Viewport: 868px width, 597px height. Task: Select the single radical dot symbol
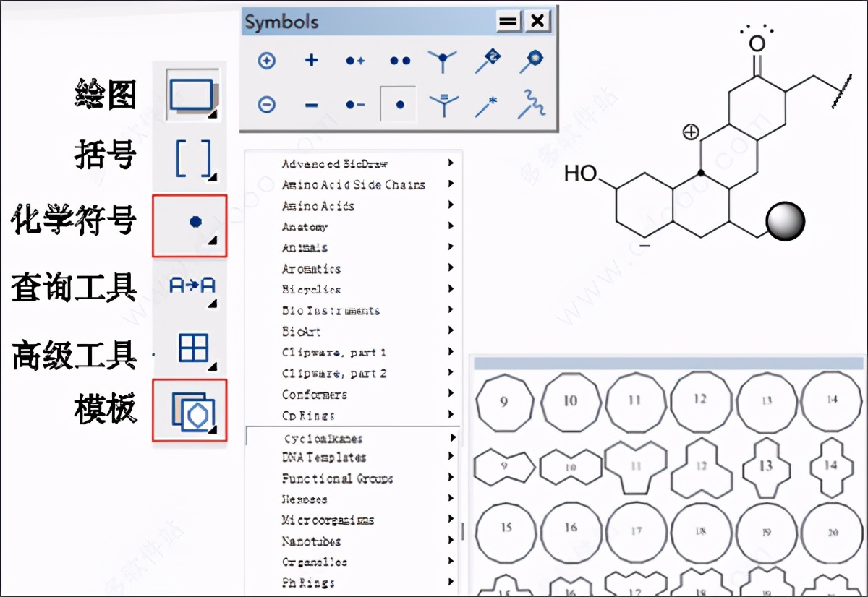(400, 104)
